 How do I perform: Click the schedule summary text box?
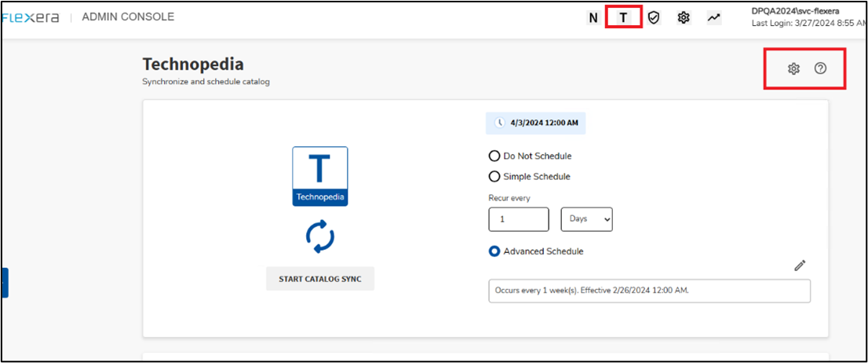pyautogui.click(x=649, y=290)
